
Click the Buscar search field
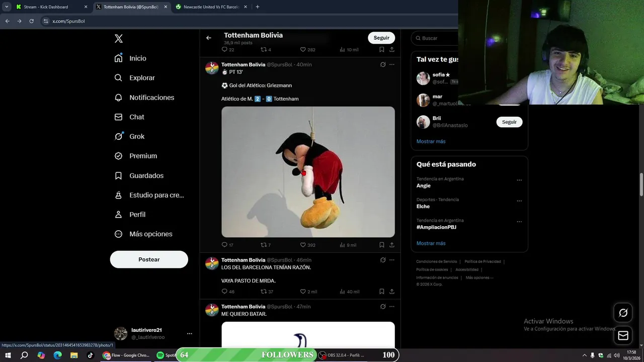435,38
